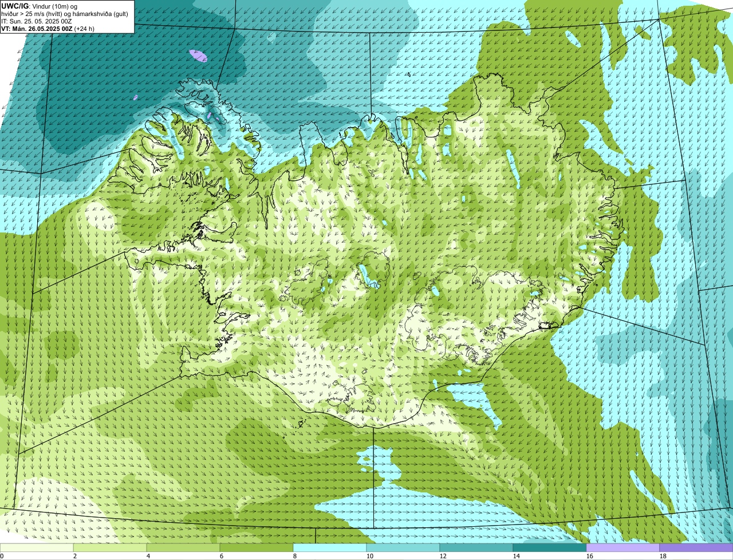Click the 16–18 m/s lavender legend swatch
The image size is (733, 560).
623,547
